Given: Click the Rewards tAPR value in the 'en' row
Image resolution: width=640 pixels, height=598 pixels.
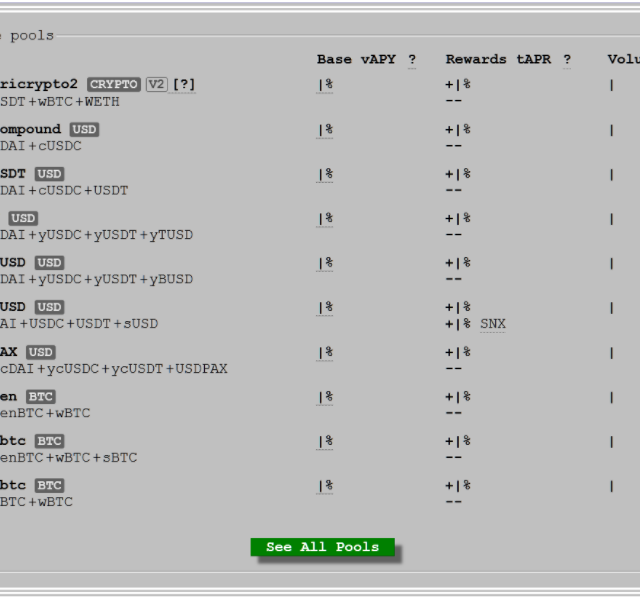Looking at the screenshot, I should (458, 397).
